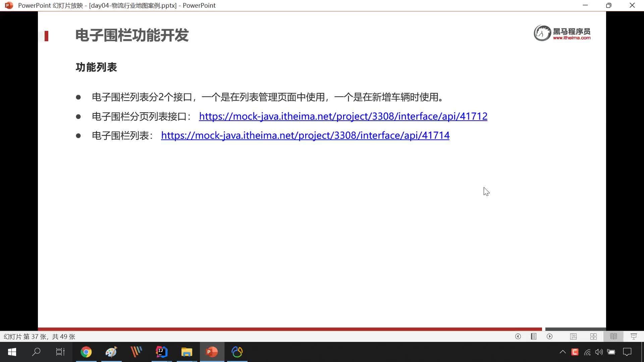The height and width of the screenshot is (362, 644).
Task: Click the Slide Sorter view icon
Action: 594,337
